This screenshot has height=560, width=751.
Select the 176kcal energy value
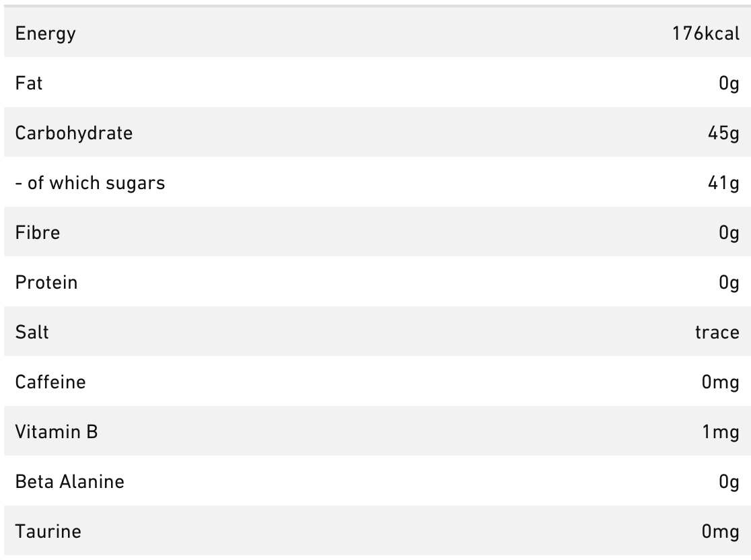[x=705, y=34]
